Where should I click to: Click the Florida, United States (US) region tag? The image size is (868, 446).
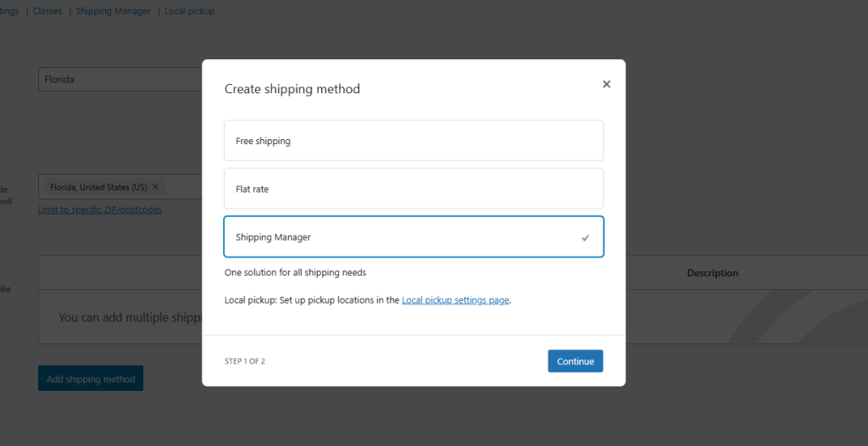(98, 187)
